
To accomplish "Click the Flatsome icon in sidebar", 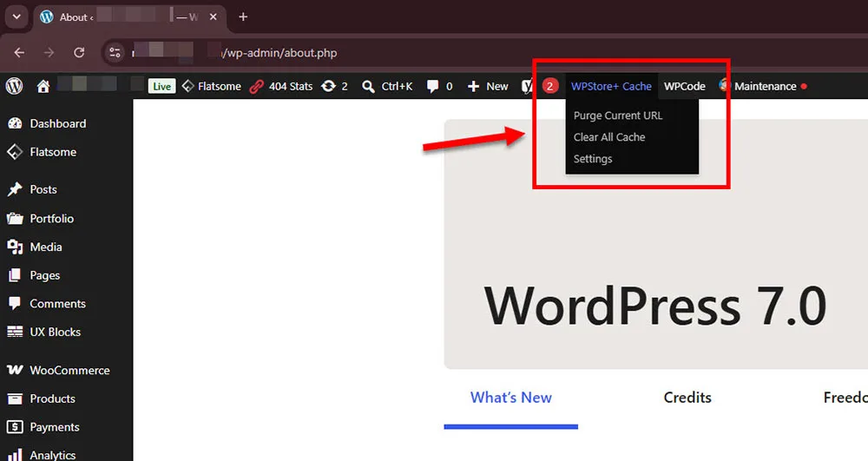I will 15,152.
